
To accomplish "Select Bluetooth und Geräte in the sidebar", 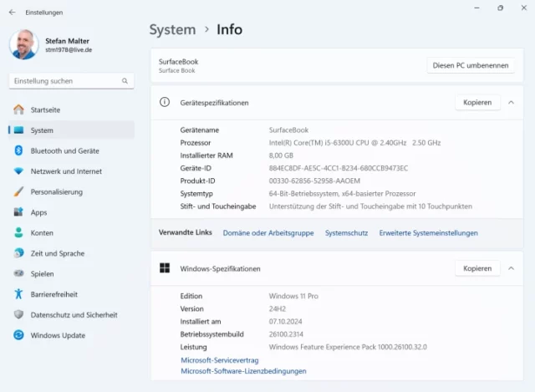I will coord(72,150).
